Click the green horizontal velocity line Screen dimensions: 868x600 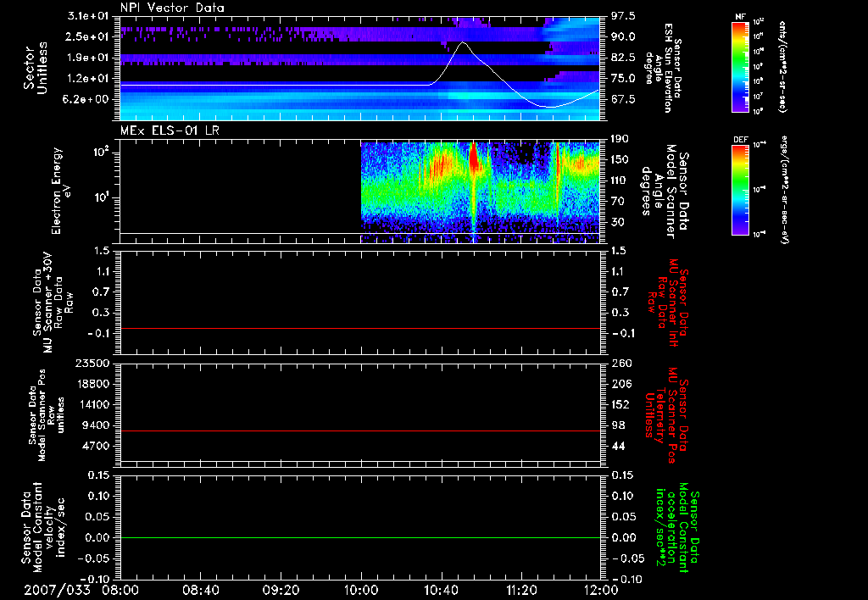[x=360, y=538]
